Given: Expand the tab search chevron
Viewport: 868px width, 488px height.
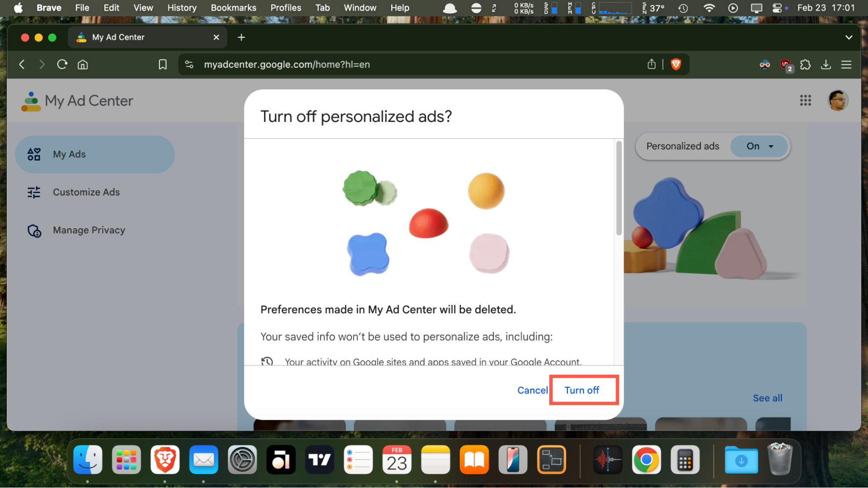Looking at the screenshot, I should tap(848, 38).
